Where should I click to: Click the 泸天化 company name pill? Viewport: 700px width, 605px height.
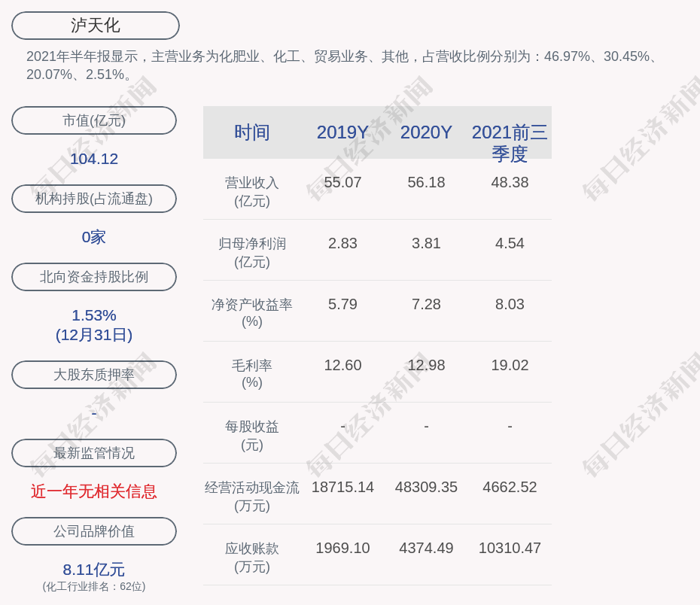[x=96, y=26]
